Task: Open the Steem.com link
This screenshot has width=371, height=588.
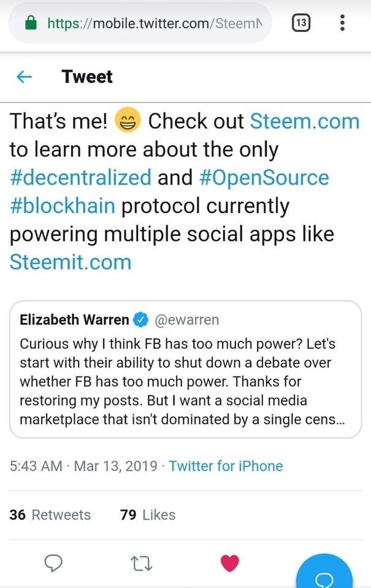Action: click(305, 121)
